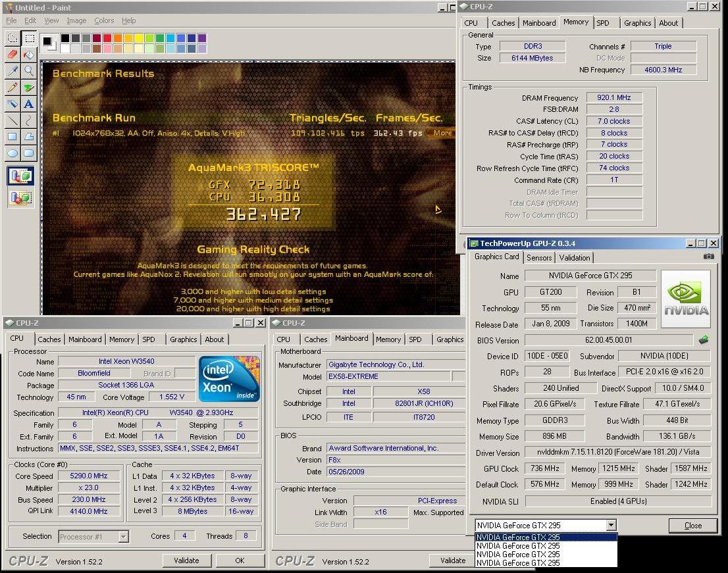Switch to the Sensors tab in GPU-Z
This screenshot has width=728, height=573.
pyautogui.click(x=539, y=257)
